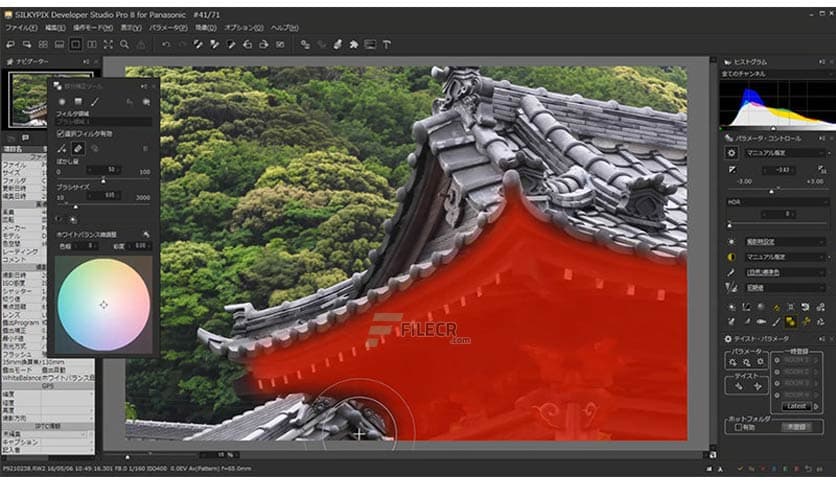Image resolution: width=836 pixels, height=484 pixels.
Task: Open the Develop (現像) menu
Action: pyautogui.click(x=205, y=28)
